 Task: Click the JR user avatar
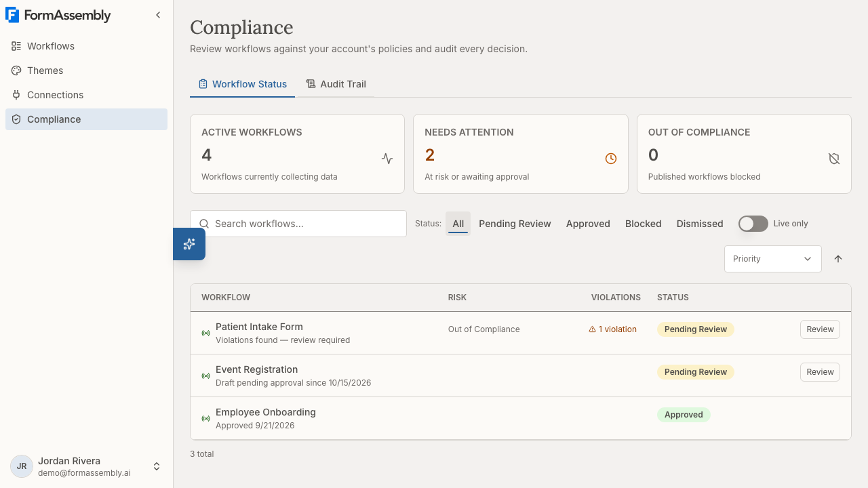coord(22,466)
